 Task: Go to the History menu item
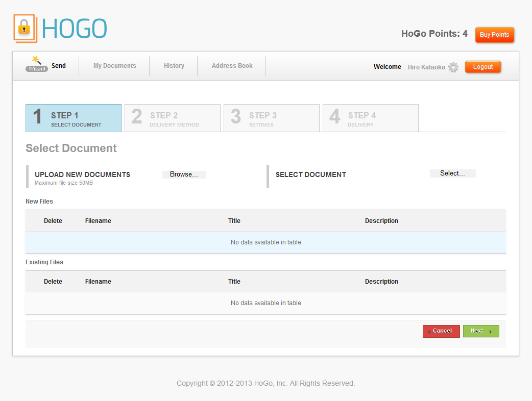pos(174,66)
